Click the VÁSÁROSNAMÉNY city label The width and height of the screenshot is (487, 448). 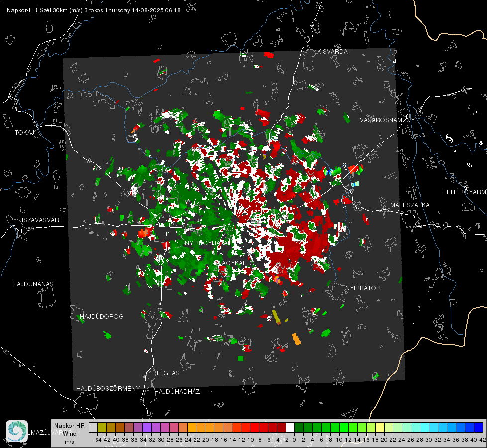click(x=388, y=120)
